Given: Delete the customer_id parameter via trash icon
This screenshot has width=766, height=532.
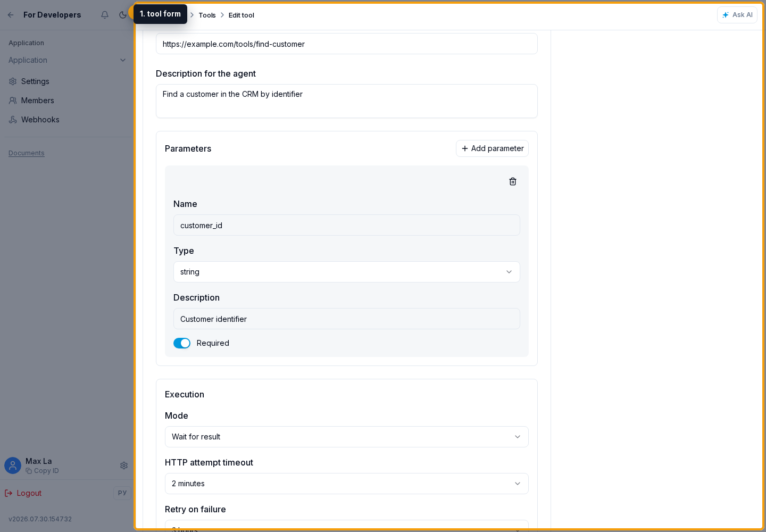Looking at the screenshot, I should coord(513,181).
